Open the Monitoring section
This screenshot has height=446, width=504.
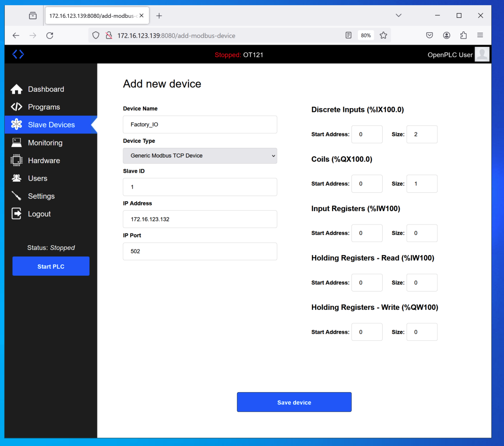click(x=45, y=143)
